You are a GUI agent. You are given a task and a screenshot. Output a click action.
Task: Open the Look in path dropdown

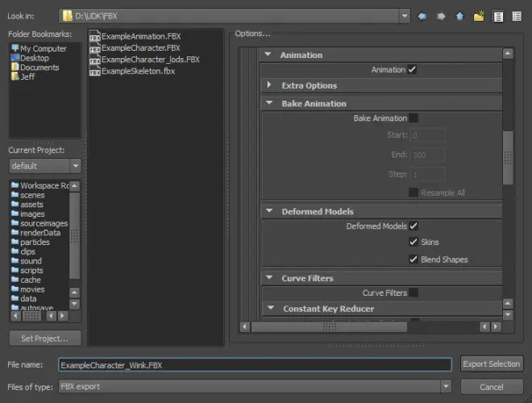point(405,16)
